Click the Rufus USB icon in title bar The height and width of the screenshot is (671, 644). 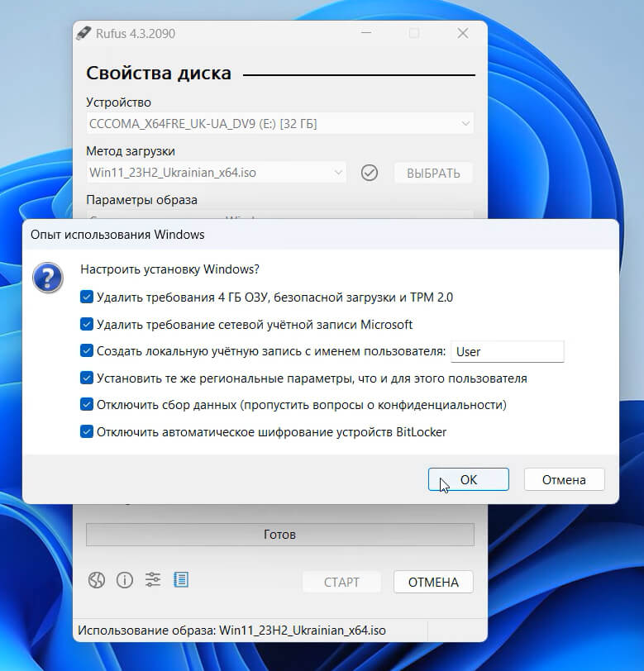pyautogui.click(x=83, y=33)
